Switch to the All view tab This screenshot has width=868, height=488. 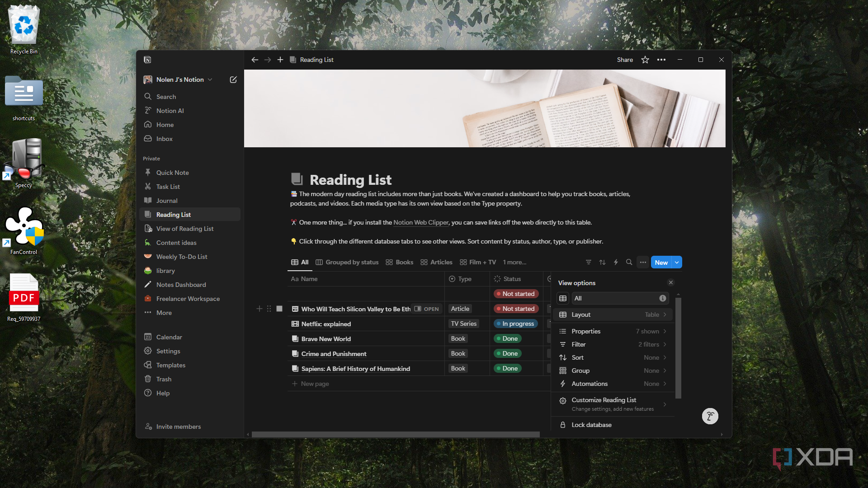click(x=300, y=262)
